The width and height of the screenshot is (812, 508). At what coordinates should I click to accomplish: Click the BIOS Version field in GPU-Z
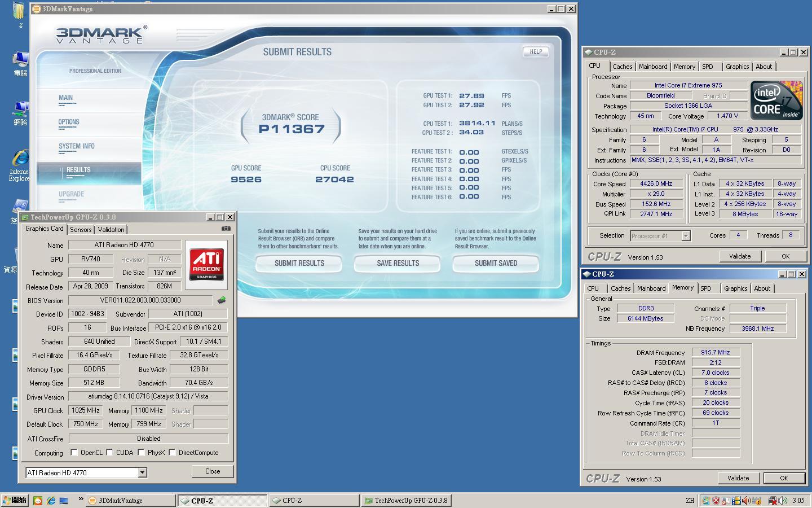140,300
